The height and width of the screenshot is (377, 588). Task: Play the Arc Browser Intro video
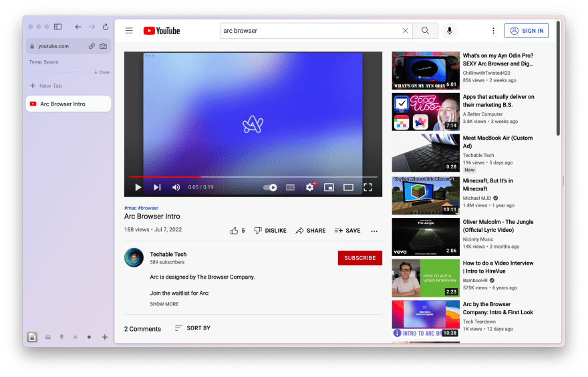(x=138, y=187)
